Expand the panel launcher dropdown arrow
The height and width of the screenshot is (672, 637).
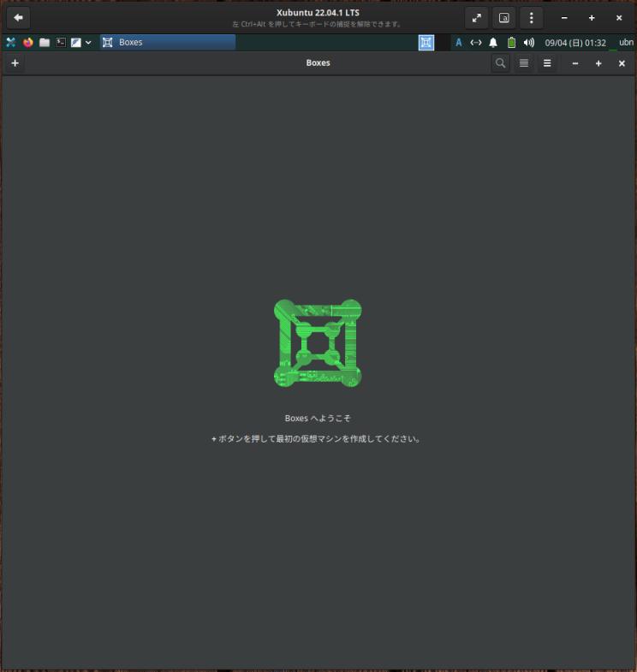click(88, 43)
